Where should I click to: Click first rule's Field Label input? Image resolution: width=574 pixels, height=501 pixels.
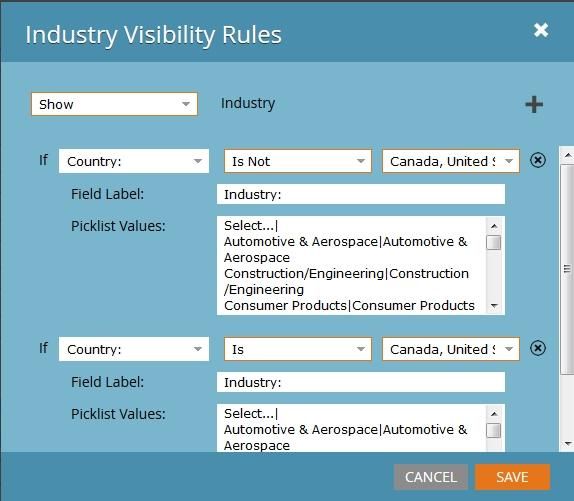361,194
